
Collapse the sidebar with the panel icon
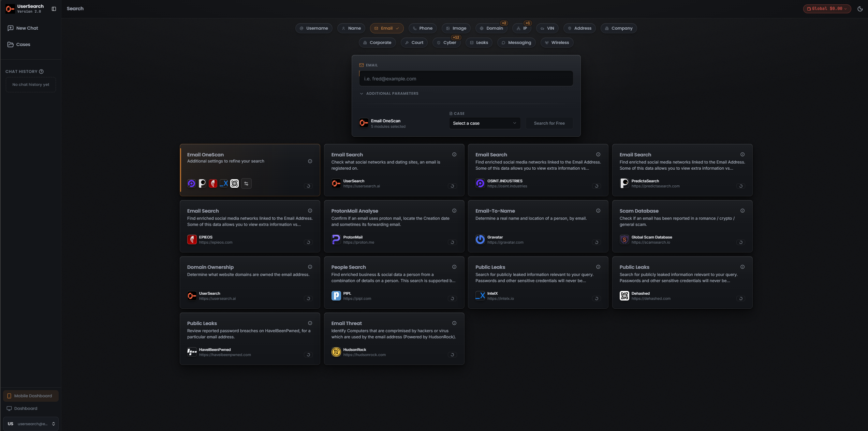[54, 9]
